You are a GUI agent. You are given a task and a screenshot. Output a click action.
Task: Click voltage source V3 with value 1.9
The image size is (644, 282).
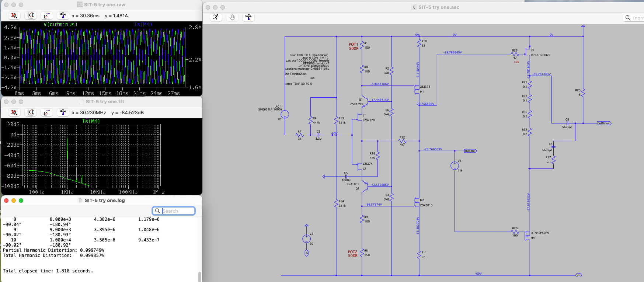455,166
